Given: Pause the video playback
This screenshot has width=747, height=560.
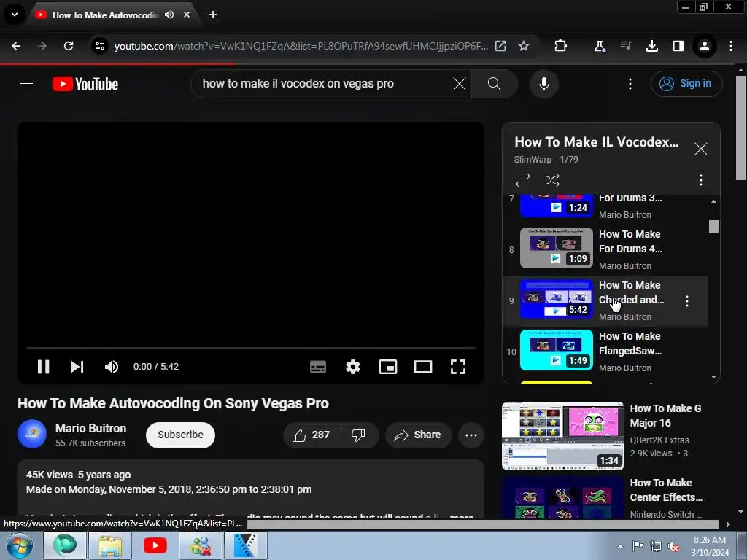Looking at the screenshot, I should click(43, 367).
